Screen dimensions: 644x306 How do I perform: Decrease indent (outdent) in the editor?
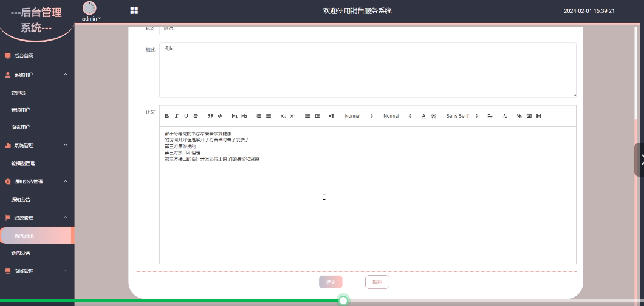[x=307, y=116]
